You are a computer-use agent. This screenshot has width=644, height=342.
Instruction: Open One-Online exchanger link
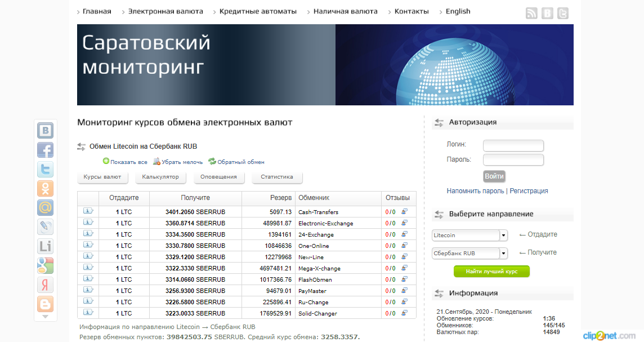point(314,246)
